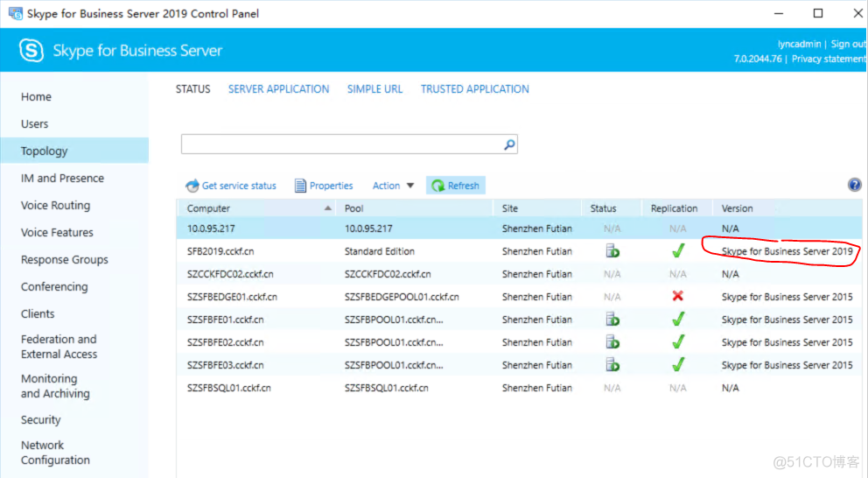Click the Refresh button

(x=456, y=186)
